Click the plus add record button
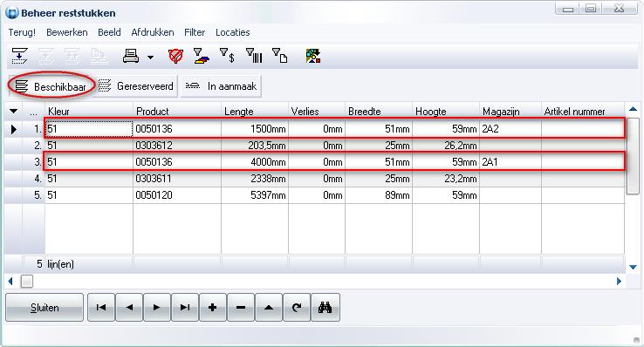Image resolution: width=644 pixels, height=347 pixels. 213,307
